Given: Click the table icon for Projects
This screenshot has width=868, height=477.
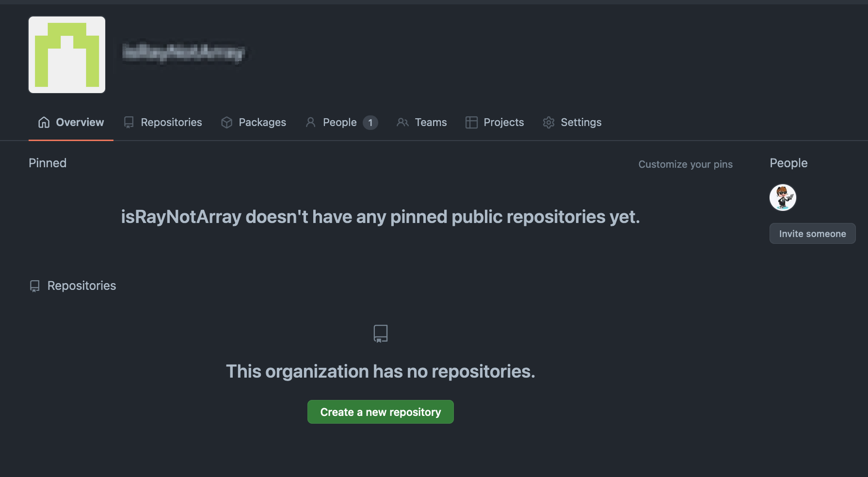Looking at the screenshot, I should [471, 123].
